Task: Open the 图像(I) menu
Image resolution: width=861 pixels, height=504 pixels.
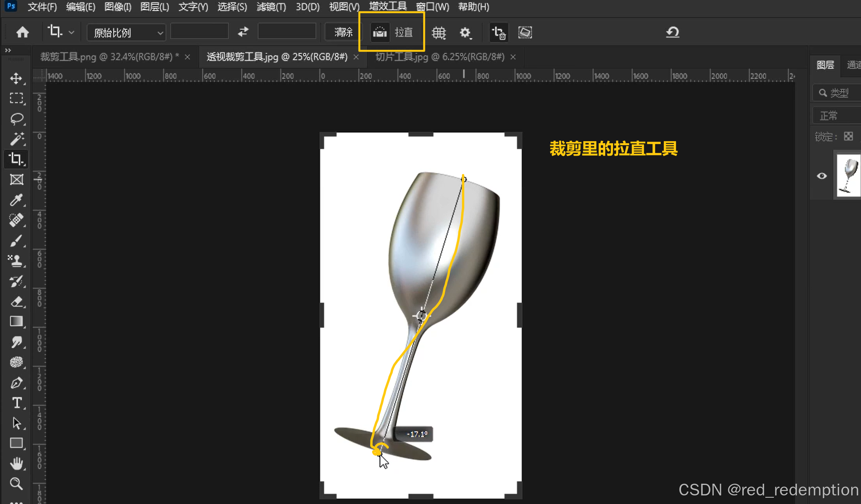Action: pos(118,7)
